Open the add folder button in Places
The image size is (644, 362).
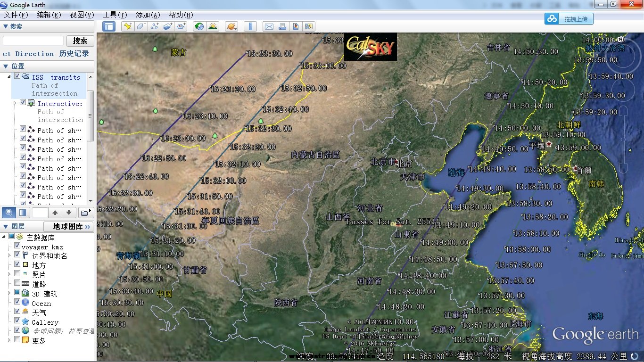(86, 213)
